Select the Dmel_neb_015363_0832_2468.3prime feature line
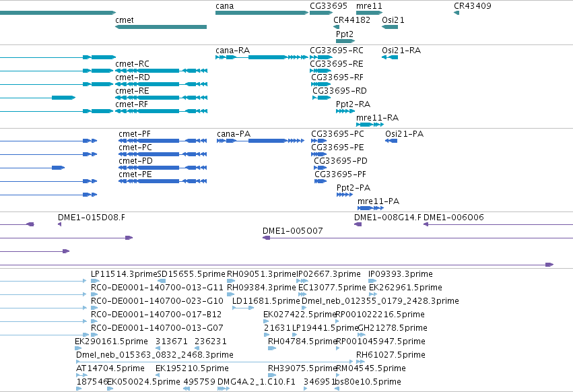This screenshot has width=573, height=392. [x=215, y=362]
